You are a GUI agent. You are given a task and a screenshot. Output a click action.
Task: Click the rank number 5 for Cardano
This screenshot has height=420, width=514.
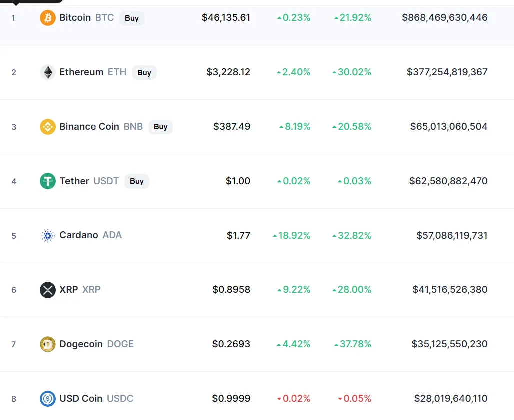[14, 236]
